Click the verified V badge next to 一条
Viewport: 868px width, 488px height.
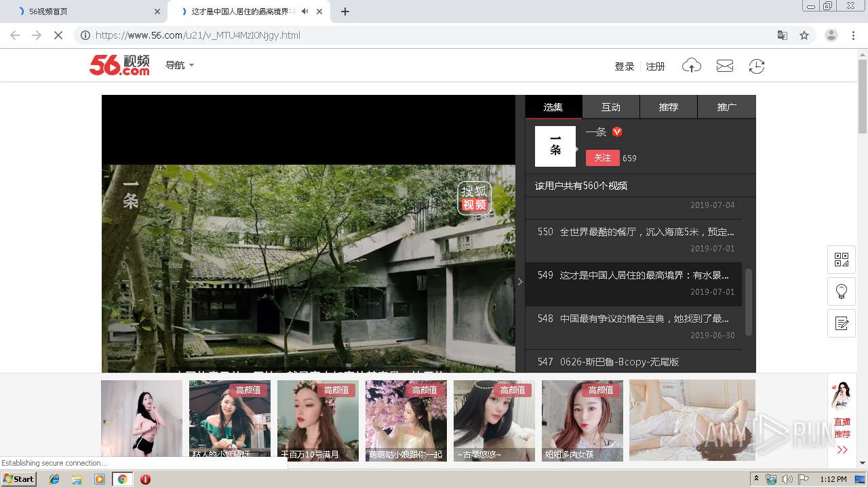tap(617, 132)
